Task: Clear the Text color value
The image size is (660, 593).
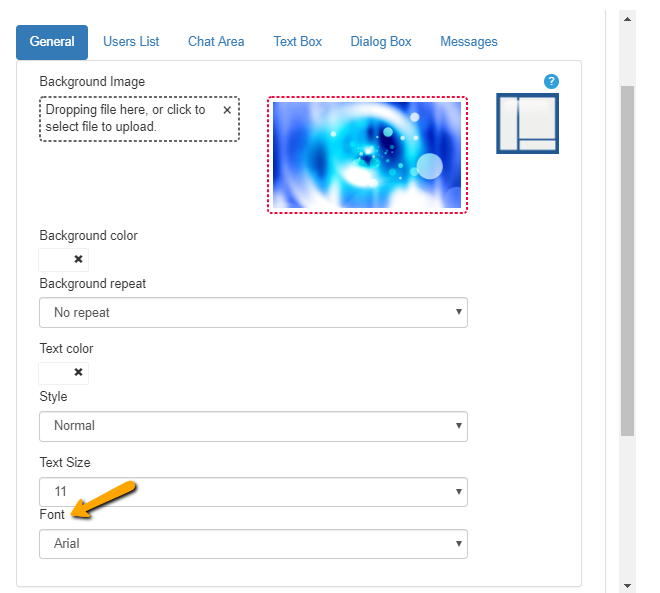Action: 78,372
